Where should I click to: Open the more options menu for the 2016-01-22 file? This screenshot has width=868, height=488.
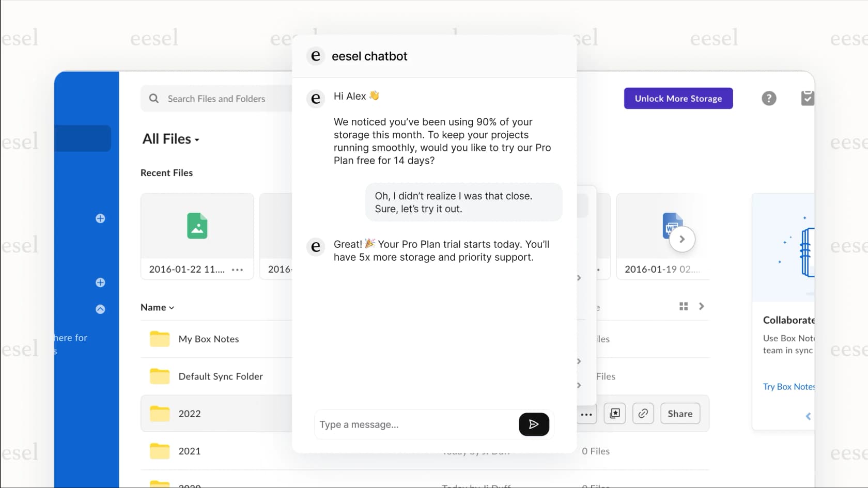(x=237, y=270)
